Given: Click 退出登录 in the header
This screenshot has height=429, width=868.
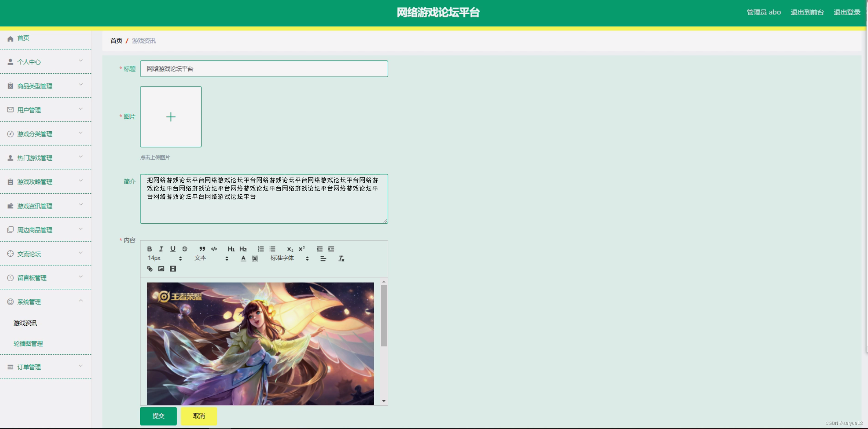Looking at the screenshot, I should click(x=847, y=12).
